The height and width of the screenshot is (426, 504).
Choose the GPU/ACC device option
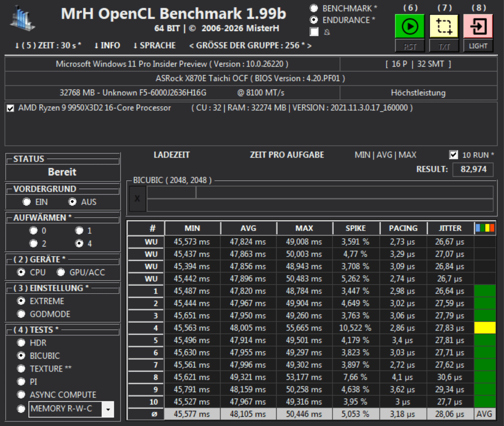[x=61, y=272]
